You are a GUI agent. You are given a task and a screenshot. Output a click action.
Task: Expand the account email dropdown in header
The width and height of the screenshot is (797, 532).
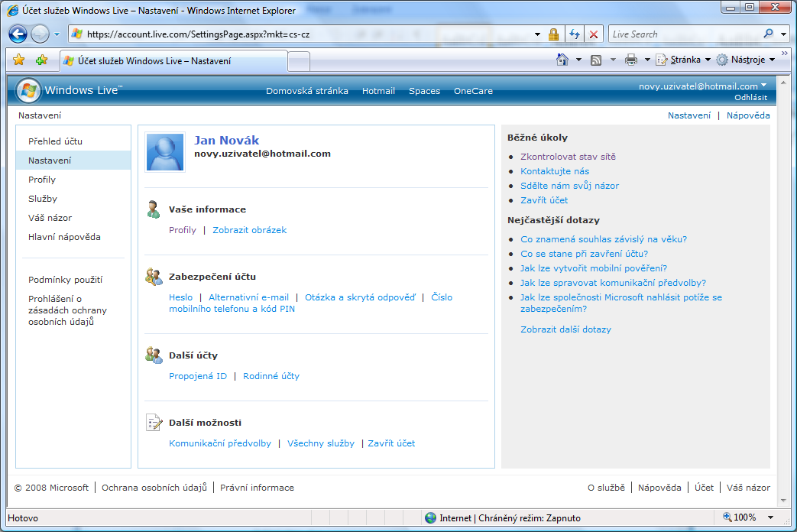pyautogui.click(x=764, y=86)
